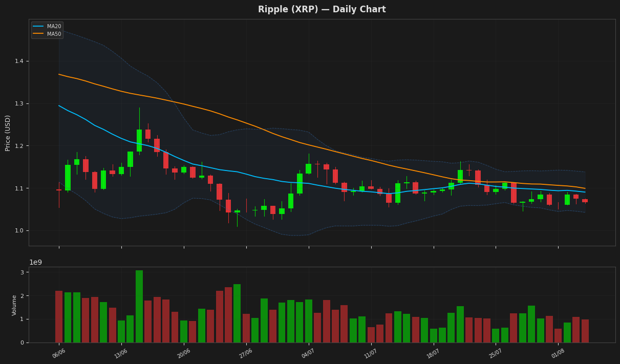Click the 1.1 price tick label
The image size is (620, 364).
[19, 188]
